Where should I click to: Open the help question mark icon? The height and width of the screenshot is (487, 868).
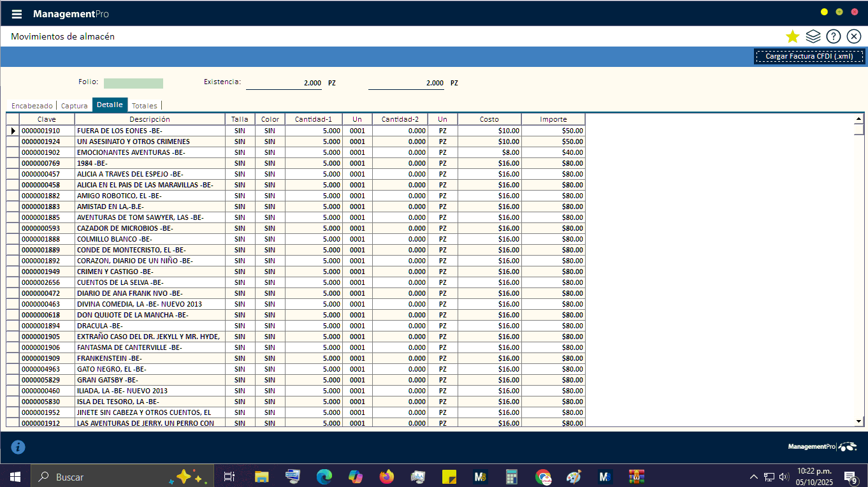[833, 36]
